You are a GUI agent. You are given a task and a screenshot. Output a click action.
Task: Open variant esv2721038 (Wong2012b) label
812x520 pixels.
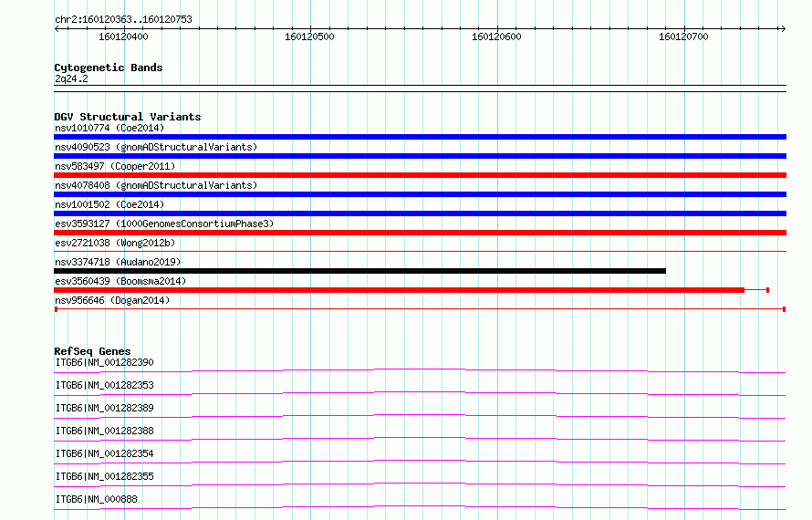tap(115, 243)
